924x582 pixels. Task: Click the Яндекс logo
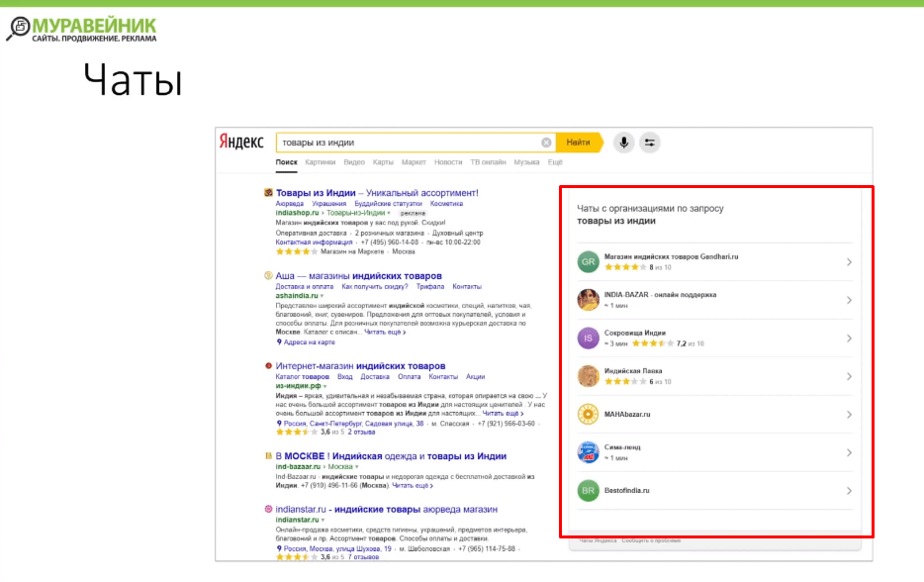coord(241,142)
